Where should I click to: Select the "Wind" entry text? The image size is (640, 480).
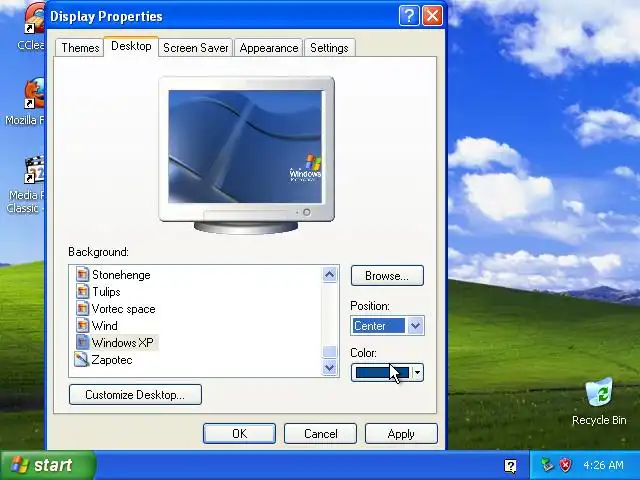pyautogui.click(x=104, y=326)
